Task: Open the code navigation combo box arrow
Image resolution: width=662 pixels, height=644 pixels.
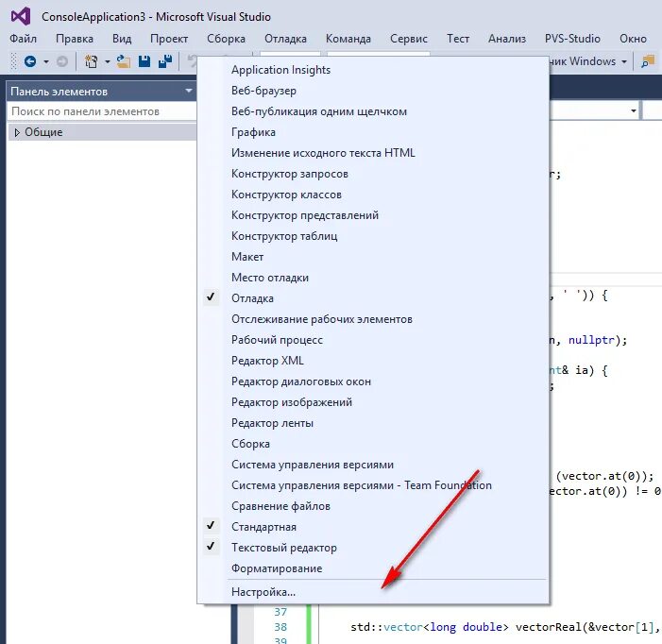Action: point(634,111)
